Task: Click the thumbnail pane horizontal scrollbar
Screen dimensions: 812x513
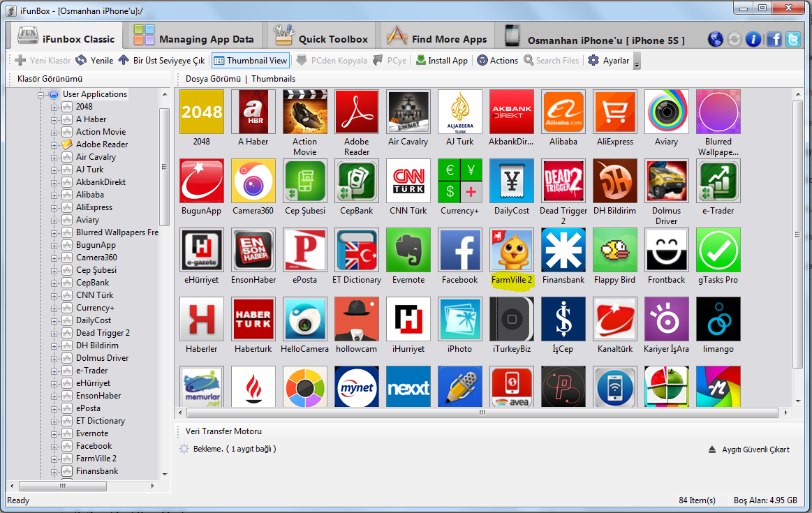Action: click(x=482, y=412)
